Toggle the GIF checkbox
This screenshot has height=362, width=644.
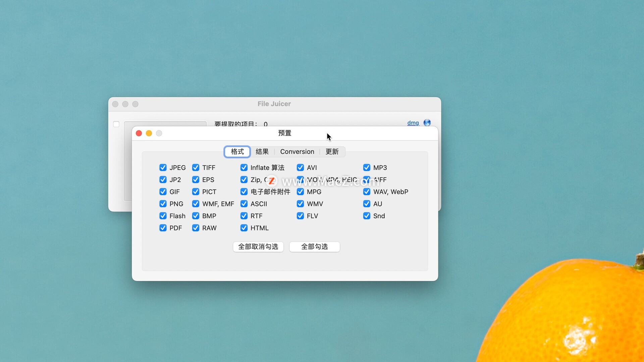(x=163, y=192)
